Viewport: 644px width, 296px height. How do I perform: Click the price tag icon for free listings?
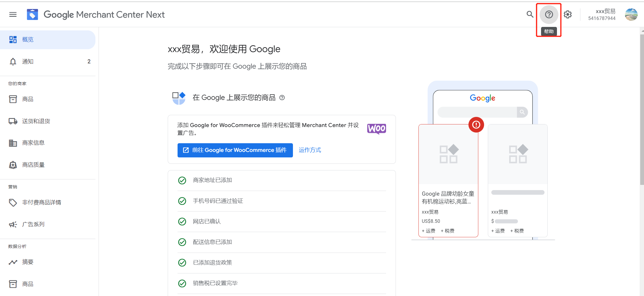point(13,203)
